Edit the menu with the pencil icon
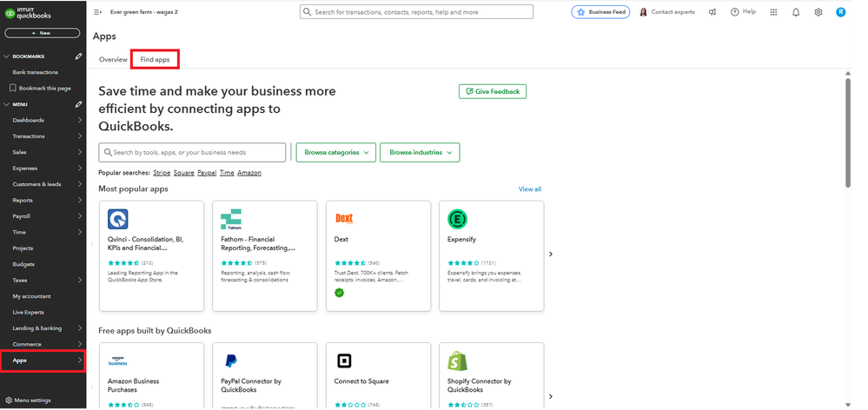 coord(78,104)
